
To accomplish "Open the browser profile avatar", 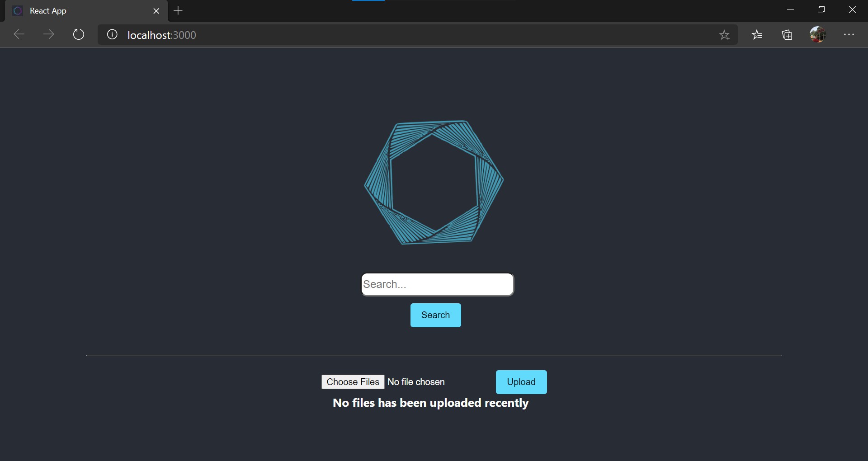I will 818,35.
